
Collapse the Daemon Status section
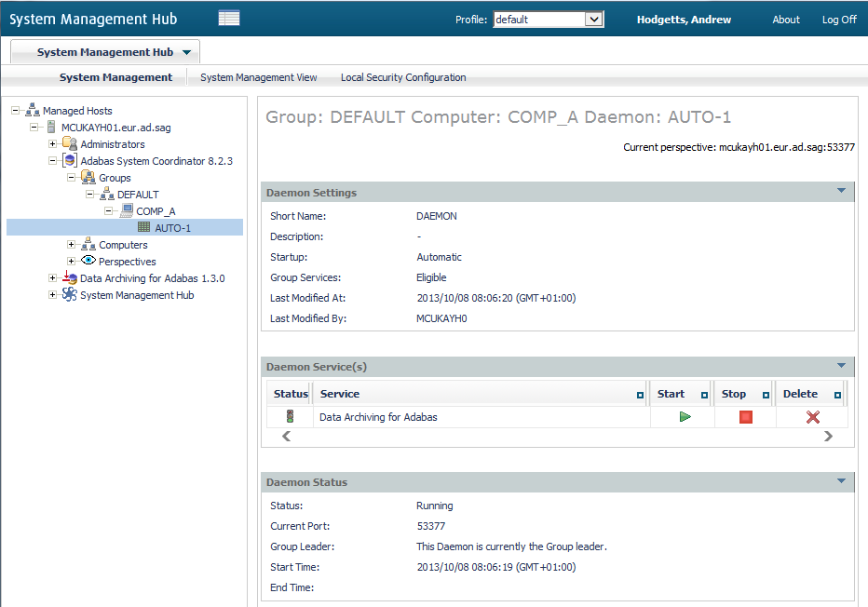click(841, 481)
